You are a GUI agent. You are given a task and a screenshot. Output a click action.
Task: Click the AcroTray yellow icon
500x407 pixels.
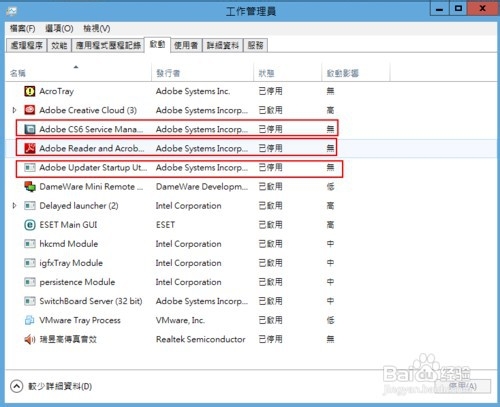tap(30, 91)
